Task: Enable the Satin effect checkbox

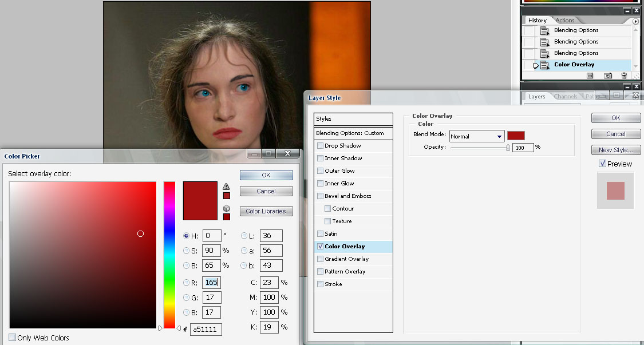Action: [321, 233]
